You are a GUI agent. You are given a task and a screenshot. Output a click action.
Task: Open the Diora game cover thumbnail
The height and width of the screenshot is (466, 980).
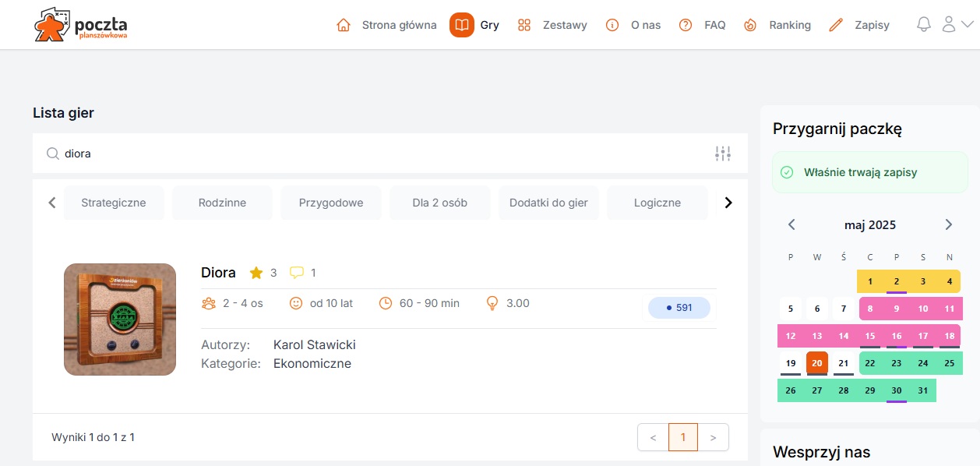click(120, 319)
